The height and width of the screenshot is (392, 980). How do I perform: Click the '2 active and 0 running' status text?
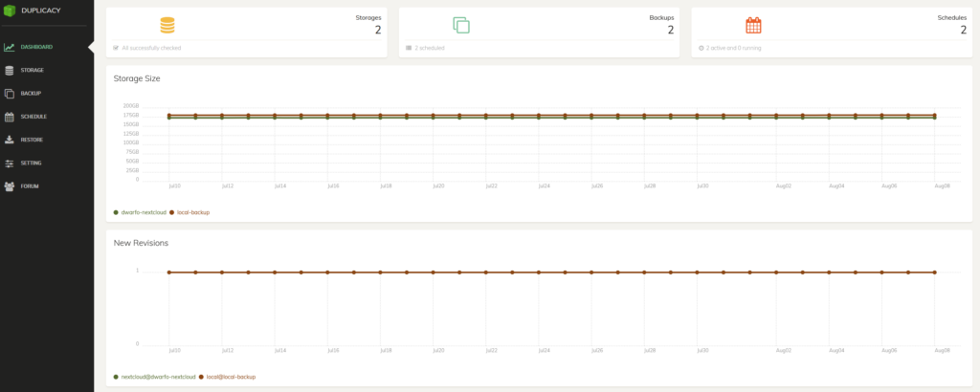pyautogui.click(x=733, y=47)
